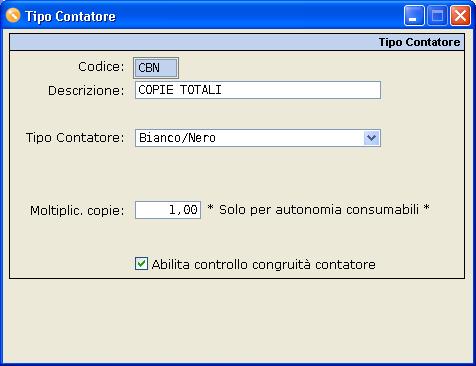Click the window title text Tipo Contatore
This screenshot has width=476, height=366.
[70, 16]
